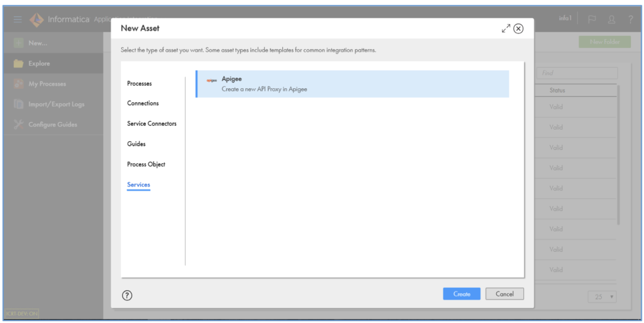Click the Find search field
Screen dimensions: 644x323
[x=577, y=73]
